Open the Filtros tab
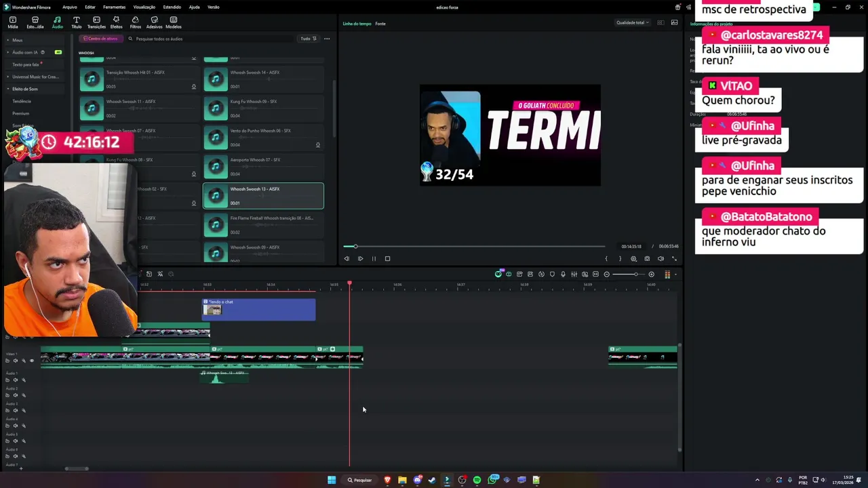Image resolution: width=868 pixels, height=488 pixels. 136,22
